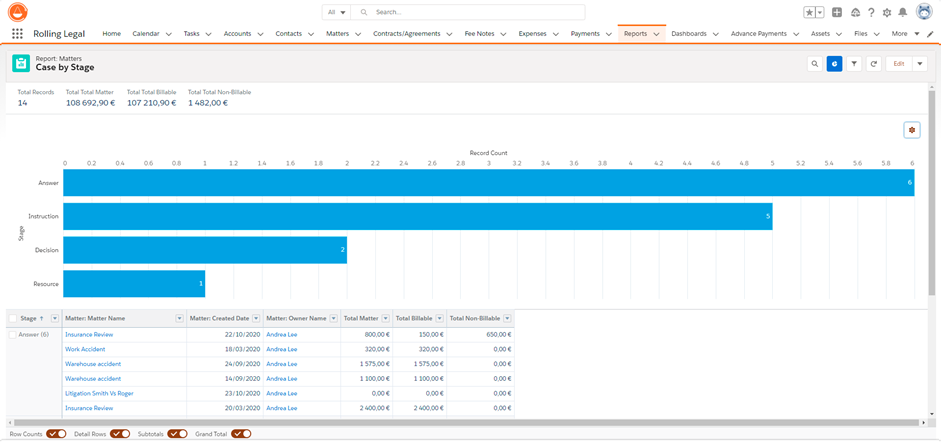Image resolution: width=941 pixels, height=444 pixels.
Task: Click the report search magnifier button
Action: 815,64
